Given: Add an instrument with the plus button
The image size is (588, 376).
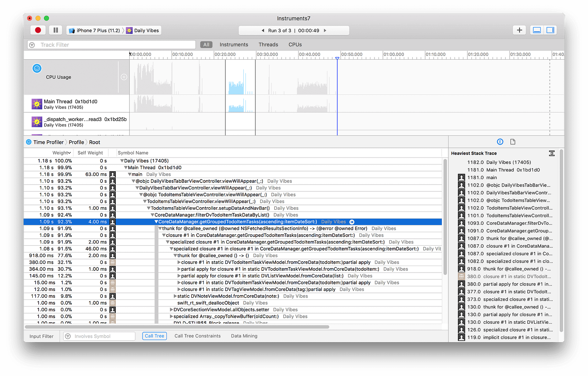Looking at the screenshot, I should click(x=519, y=30).
